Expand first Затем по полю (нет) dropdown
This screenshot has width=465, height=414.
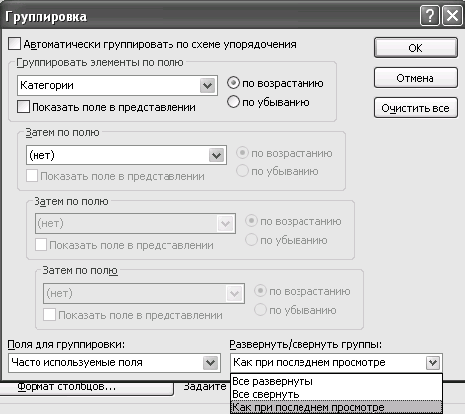(217, 155)
